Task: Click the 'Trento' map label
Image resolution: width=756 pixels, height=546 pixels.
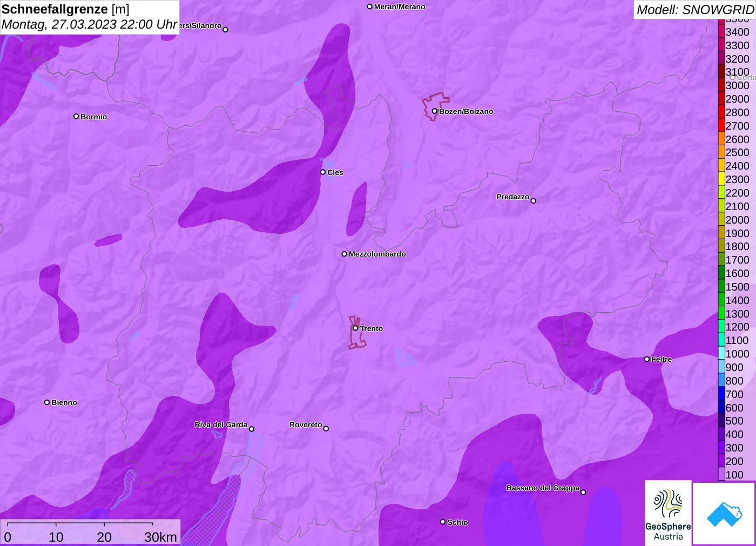Action: pyautogui.click(x=372, y=328)
